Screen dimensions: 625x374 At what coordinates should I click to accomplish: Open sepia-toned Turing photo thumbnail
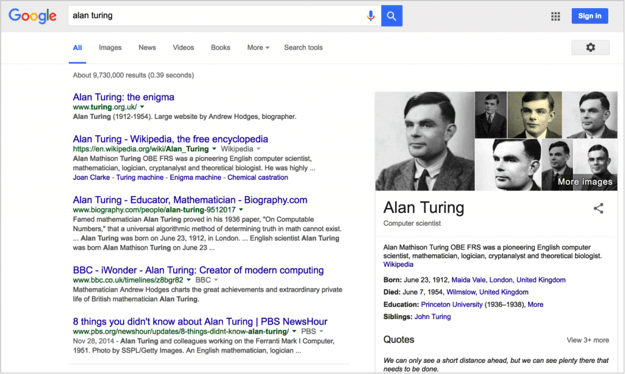point(535,115)
